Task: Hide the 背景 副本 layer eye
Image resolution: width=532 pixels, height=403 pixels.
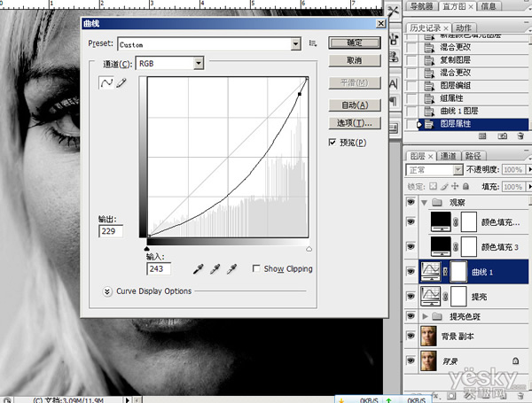Action: click(x=411, y=336)
